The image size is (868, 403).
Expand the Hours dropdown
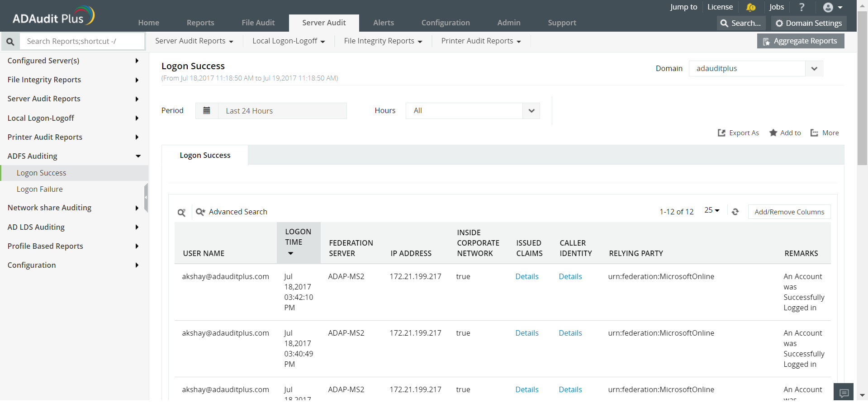coord(531,111)
